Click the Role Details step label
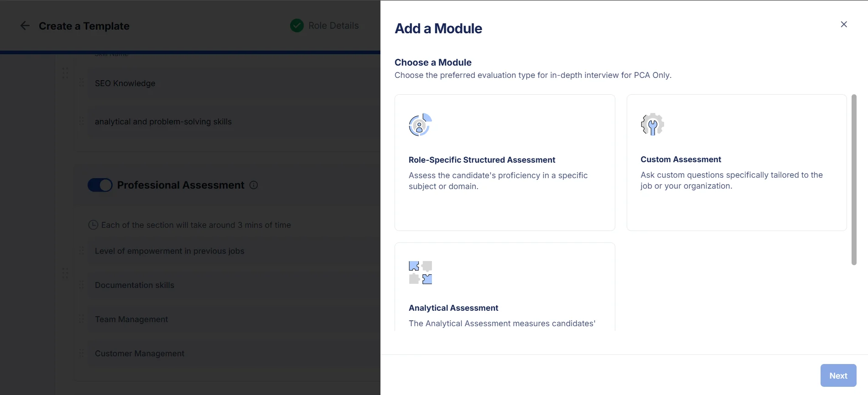Image resolution: width=868 pixels, height=395 pixels. (x=333, y=26)
